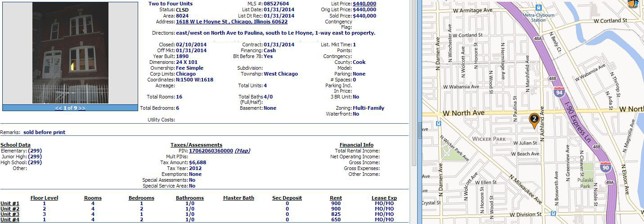Click the Sold Price $440,000 value
This screenshot has width=644, height=224.
pos(365,16)
